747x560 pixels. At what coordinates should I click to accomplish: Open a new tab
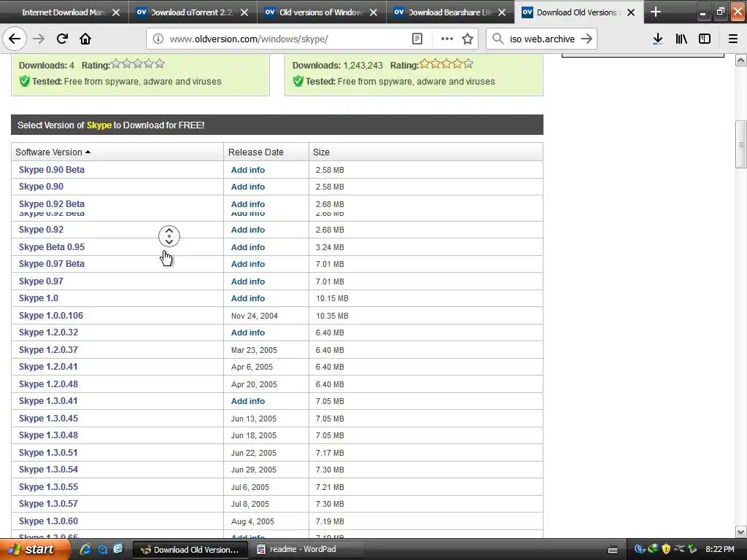[656, 12]
